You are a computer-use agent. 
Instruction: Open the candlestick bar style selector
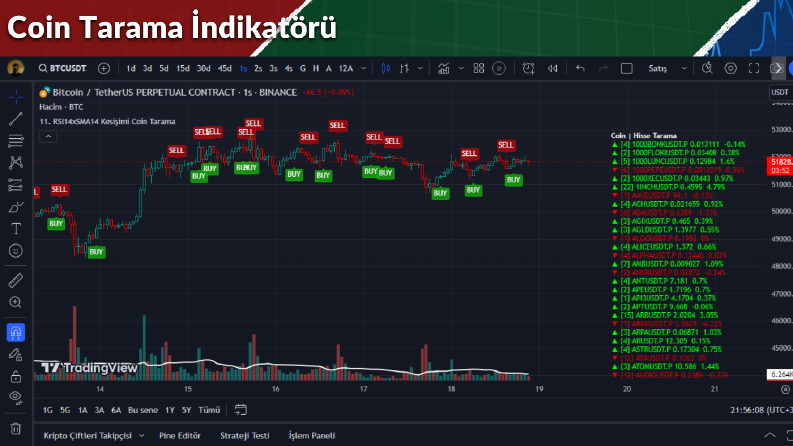[386, 68]
